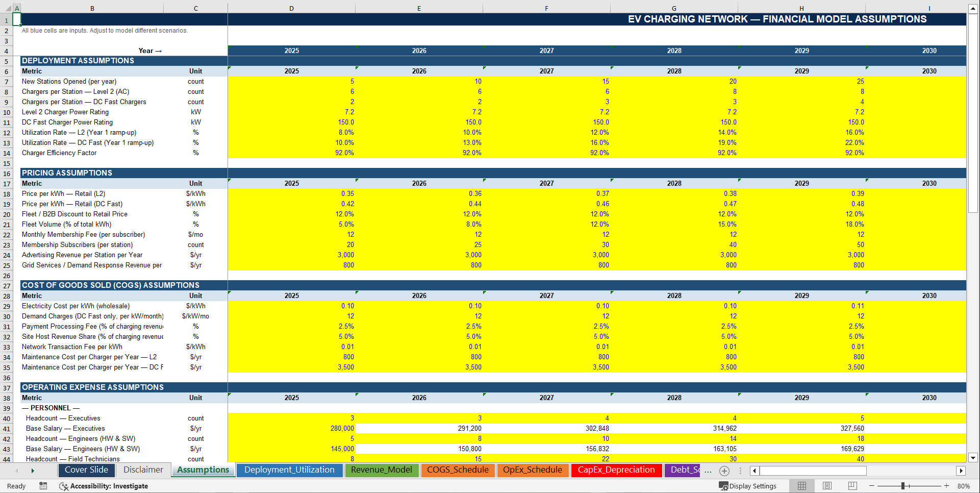Switch to Page Layout view
Viewport: 980px width, 493px height.
tap(827, 486)
